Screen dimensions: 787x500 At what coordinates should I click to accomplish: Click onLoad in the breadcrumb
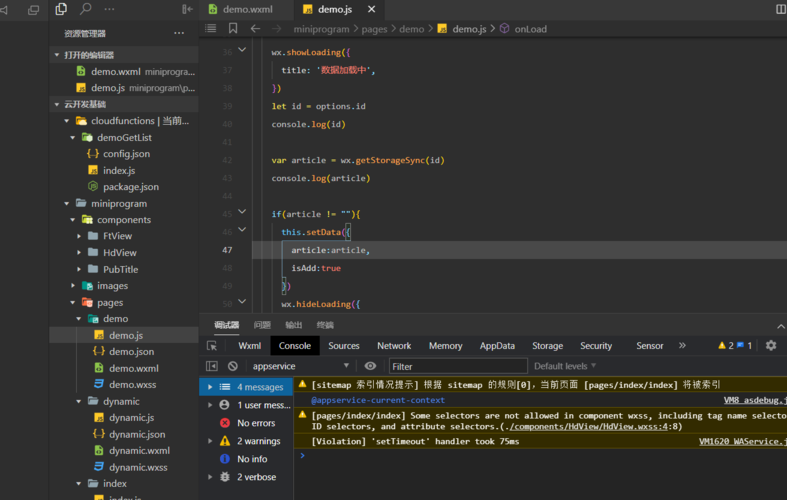coord(531,29)
